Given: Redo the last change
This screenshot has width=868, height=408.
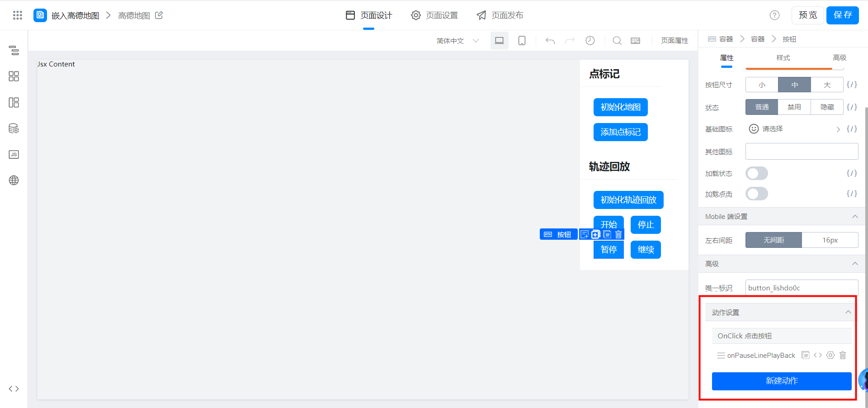Looking at the screenshot, I should point(570,41).
